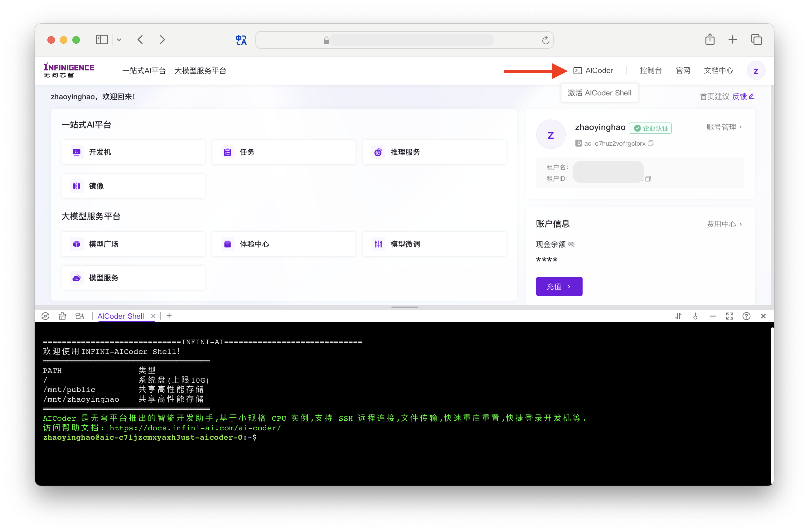Screen dimensions: 809x532
Task: Open 账号管理 account management
Action: (x=724, y=127)
